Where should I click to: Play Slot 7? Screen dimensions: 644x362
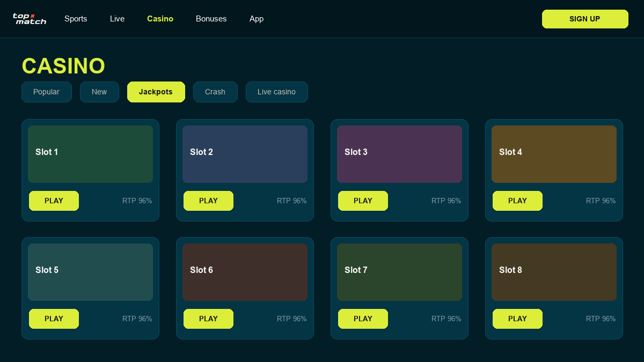(x=363, y=319)
